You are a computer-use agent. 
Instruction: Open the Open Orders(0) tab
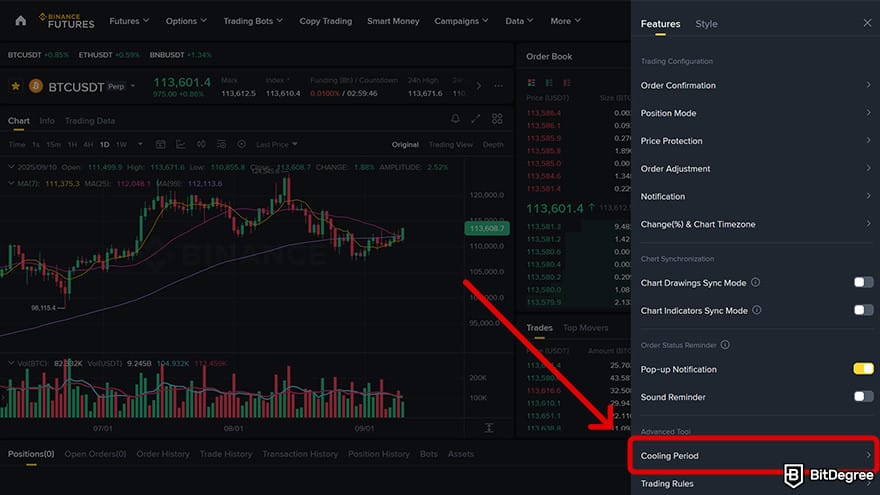pos(95,454)
